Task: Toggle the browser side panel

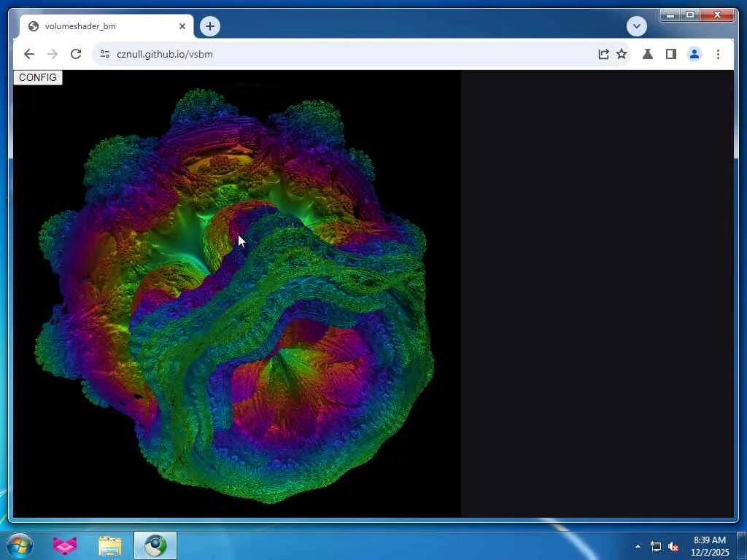Action: pyautogui.click(x=671, y=54)
